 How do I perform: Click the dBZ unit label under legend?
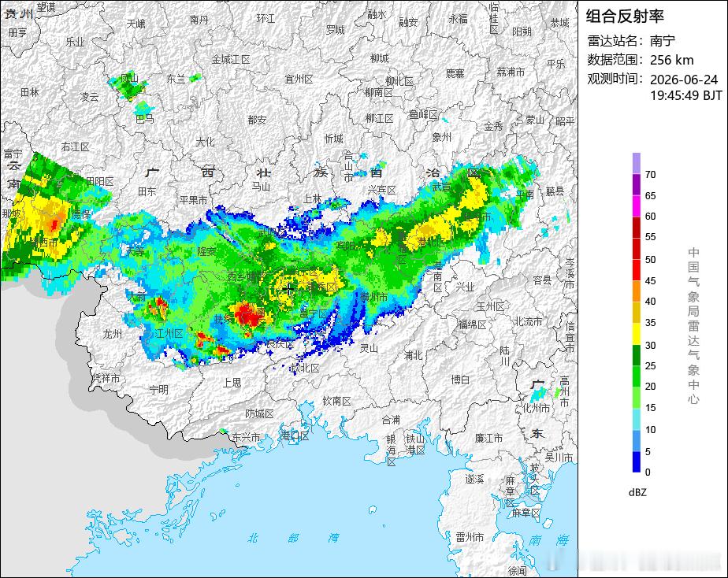637,493
